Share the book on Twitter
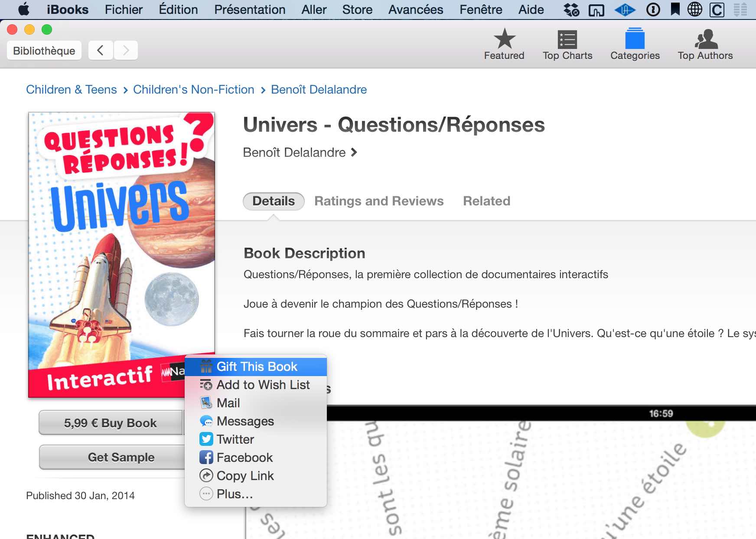The image size is (756, 539). pos(256,439)
